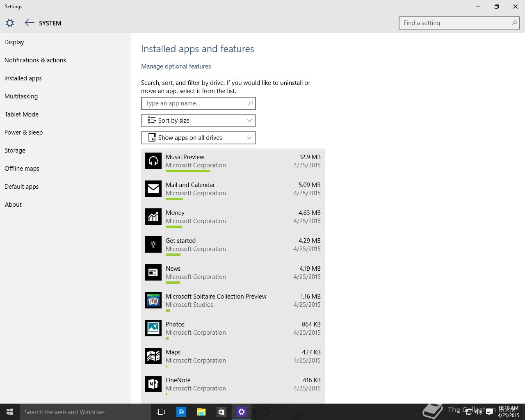Image resolution: width=525 pixels, height=420 pixels.
Task: Select the Music Preview app name
Action: click(x=185, y=157)
